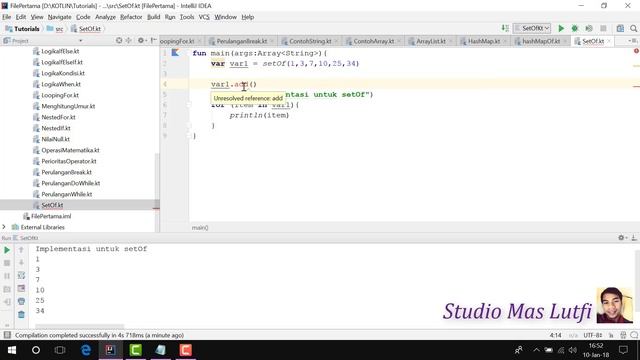Open Project panel settings gear

tap(141, 40)
